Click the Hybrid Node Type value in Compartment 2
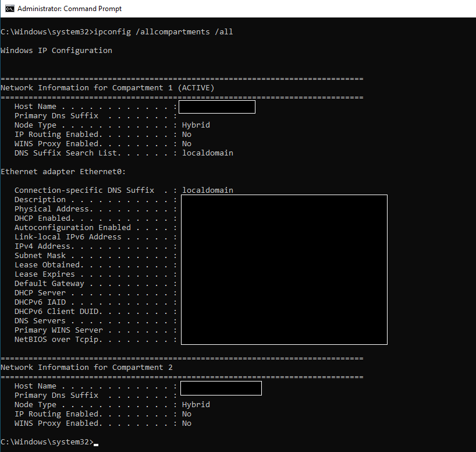 (x=196, y=405)
